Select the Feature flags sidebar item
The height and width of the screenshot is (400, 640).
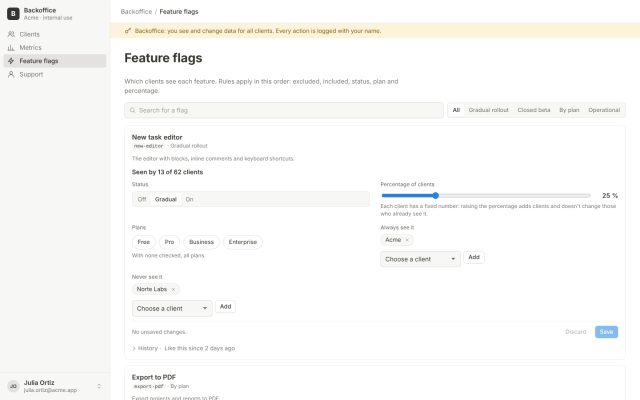(x=55, y=61)
